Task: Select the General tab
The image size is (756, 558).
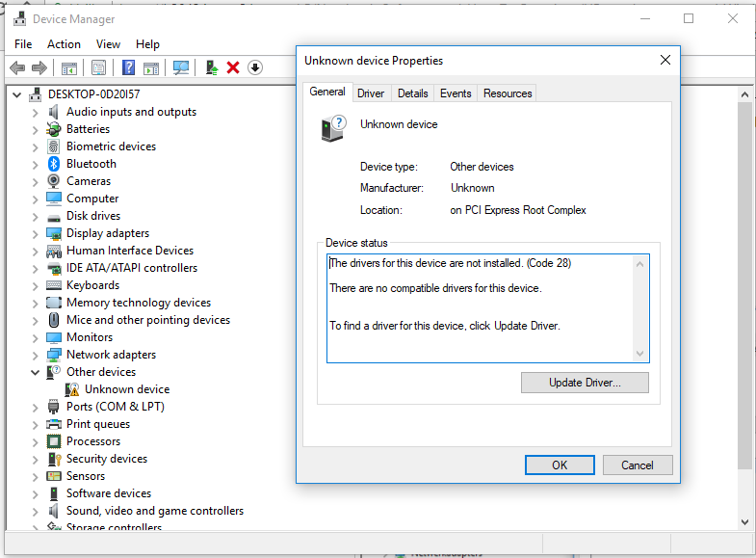Action: click(x=327, y=92)
